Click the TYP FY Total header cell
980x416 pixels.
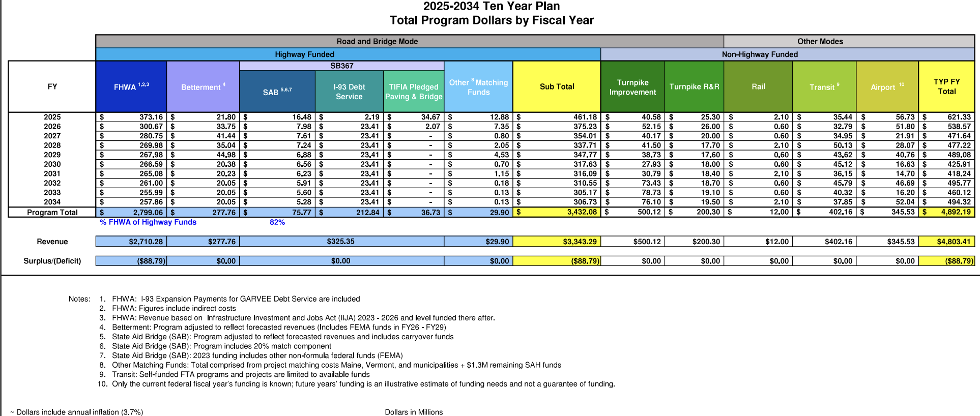(946, 86)
